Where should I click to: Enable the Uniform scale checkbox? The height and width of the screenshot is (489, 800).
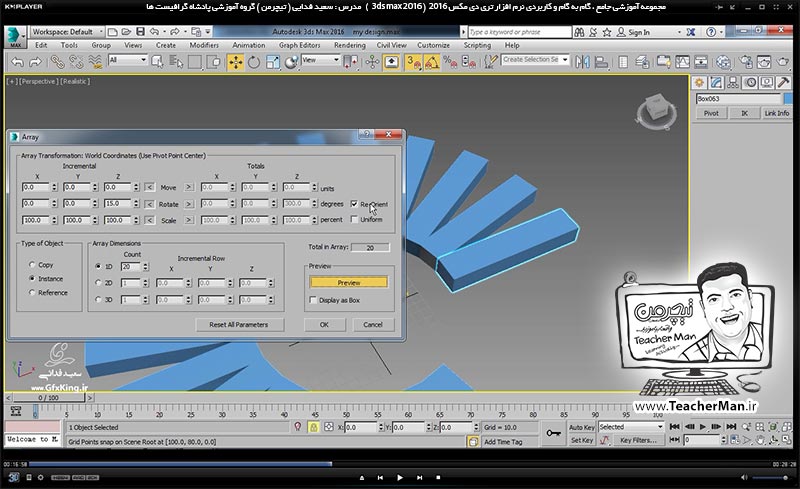pyautogui.click(x=354, y=219)
